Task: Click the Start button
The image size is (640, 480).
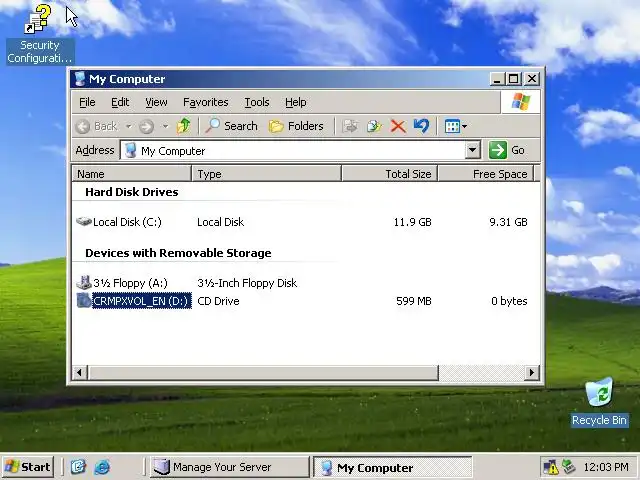Action: [28, 467]
